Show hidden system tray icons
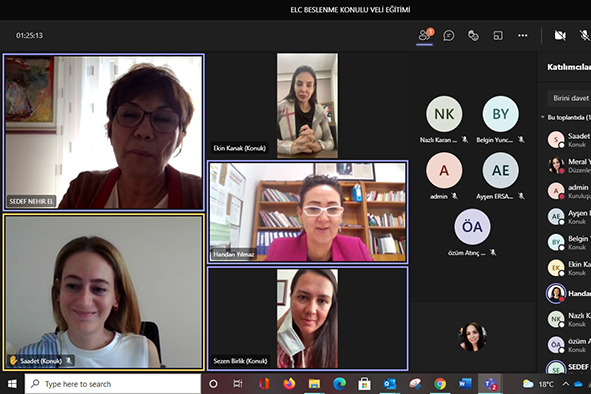The height and width of the screenshot is (394, 591). 565,384
